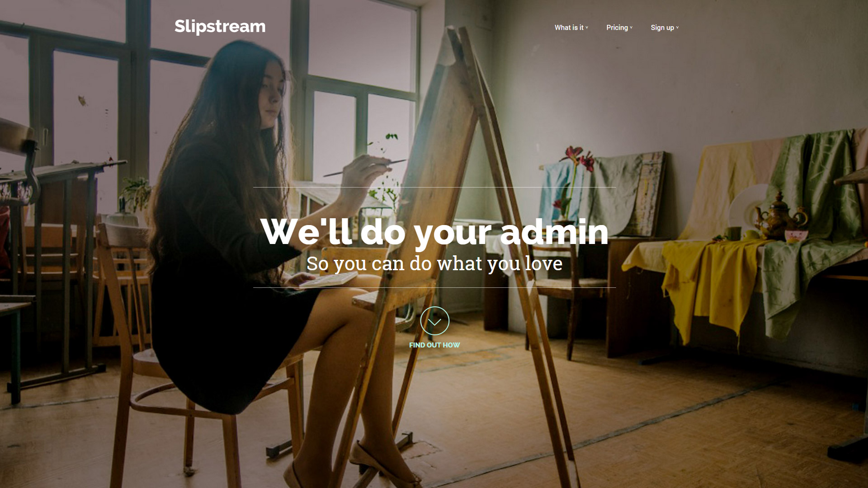
Task: Click the paint palette on the painter's lap
Action: (328, 280)
